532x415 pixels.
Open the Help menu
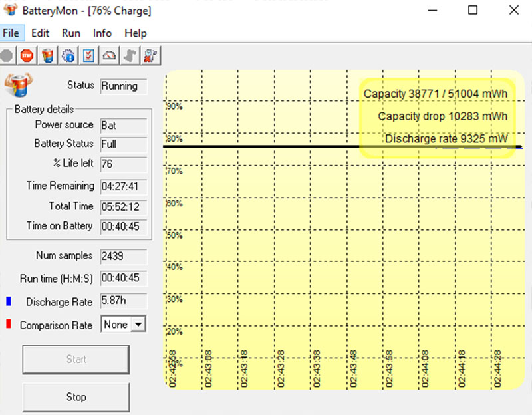pos(136,33)
